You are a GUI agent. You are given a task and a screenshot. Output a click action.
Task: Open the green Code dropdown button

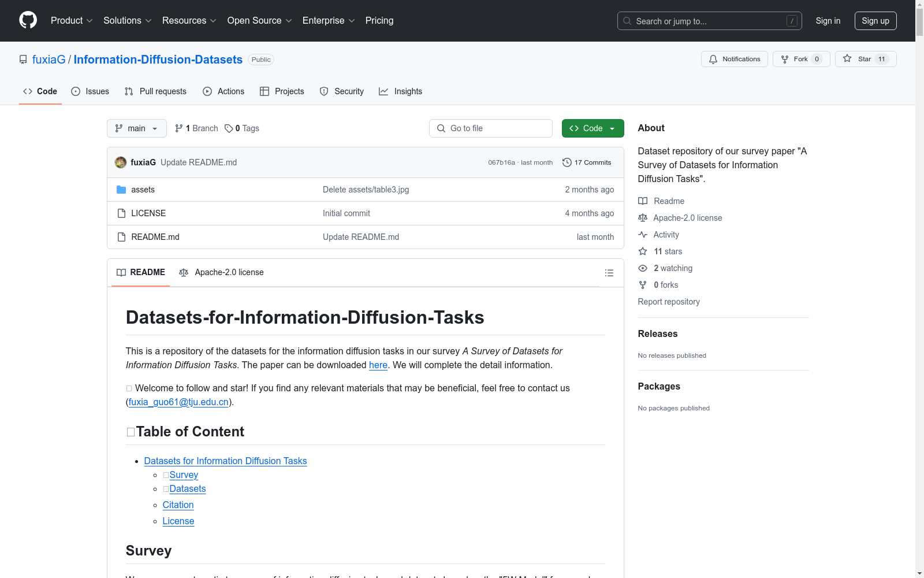[x=593, y=128]
